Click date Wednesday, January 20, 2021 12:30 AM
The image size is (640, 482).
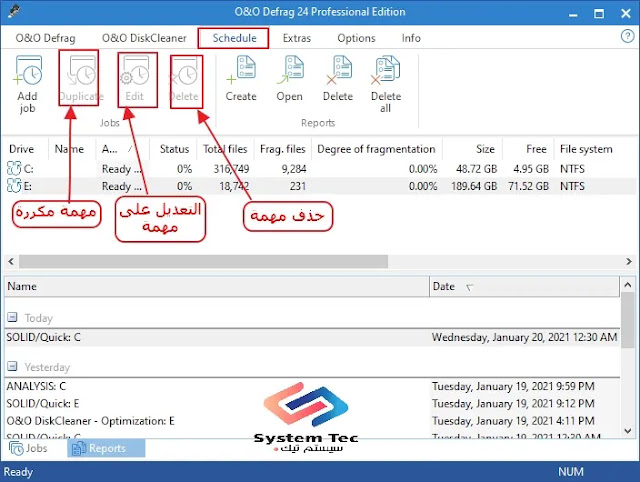[x=524, y=337]
